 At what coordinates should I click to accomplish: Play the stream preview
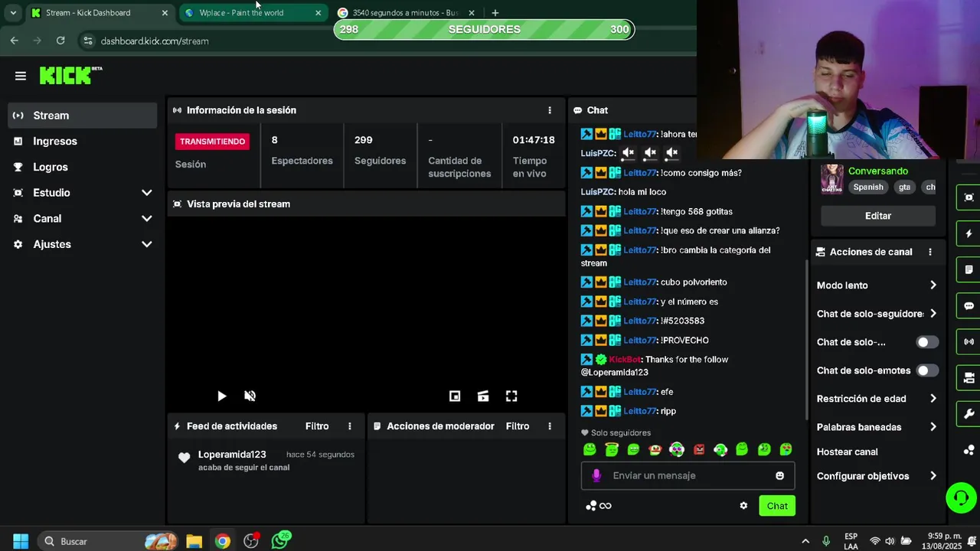coord(221,396)
